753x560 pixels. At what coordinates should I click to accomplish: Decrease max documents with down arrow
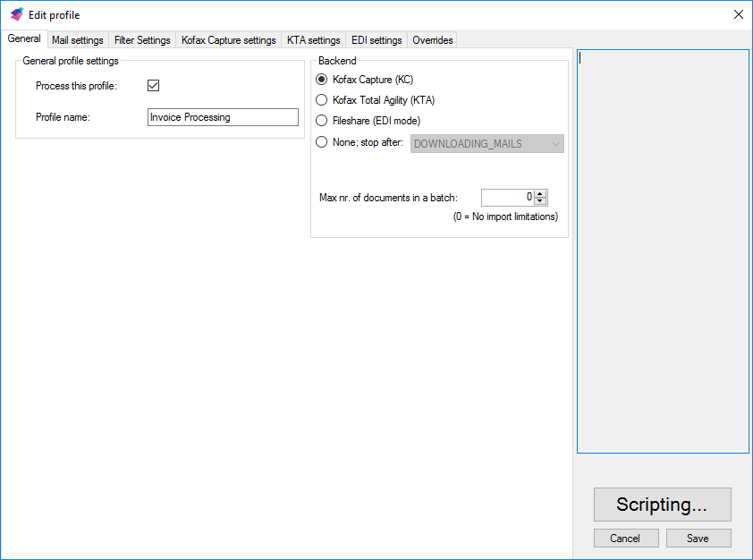tap(540, 201)
